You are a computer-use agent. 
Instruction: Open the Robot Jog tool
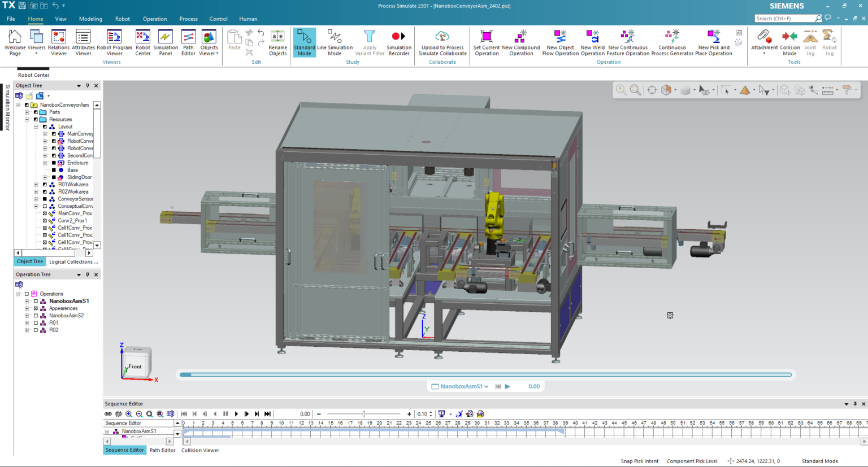click(829, 42)
